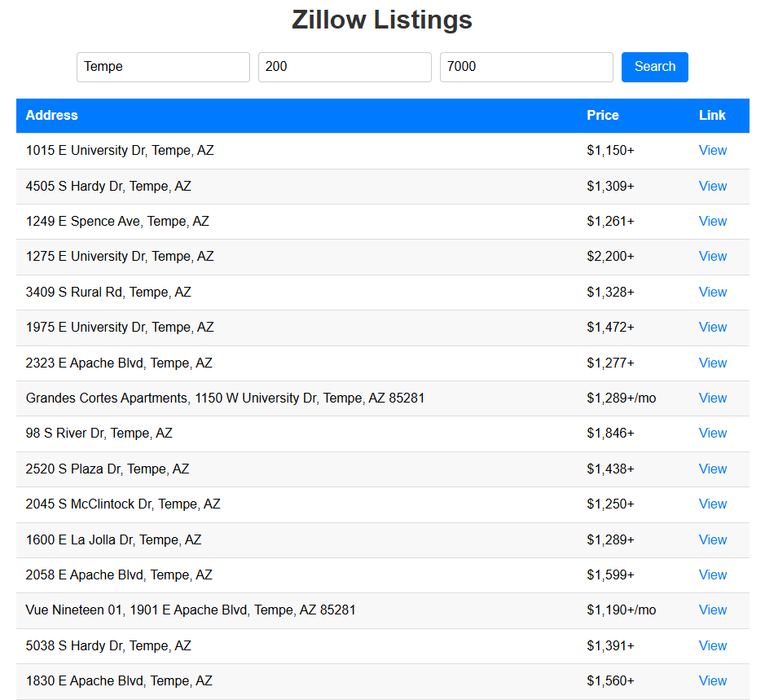Edit the maximum price field showing 7000
The image size is (765, 700).
coord(526,67)
